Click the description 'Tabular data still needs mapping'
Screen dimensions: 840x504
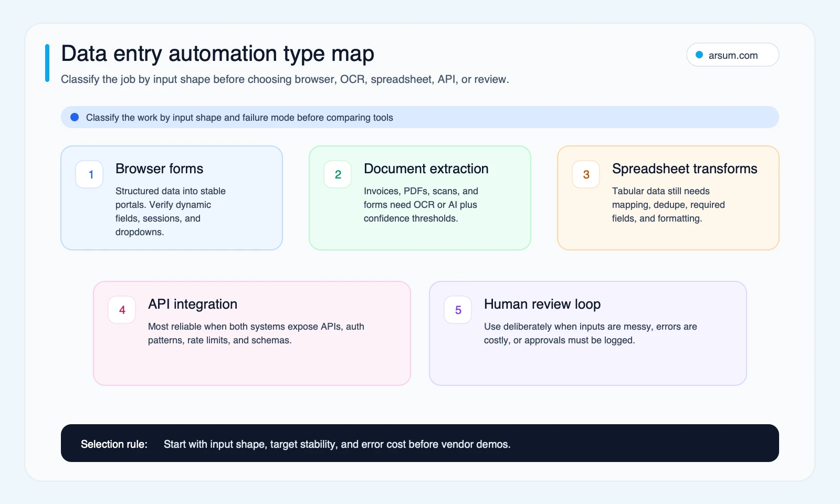[x=668, y=205]
